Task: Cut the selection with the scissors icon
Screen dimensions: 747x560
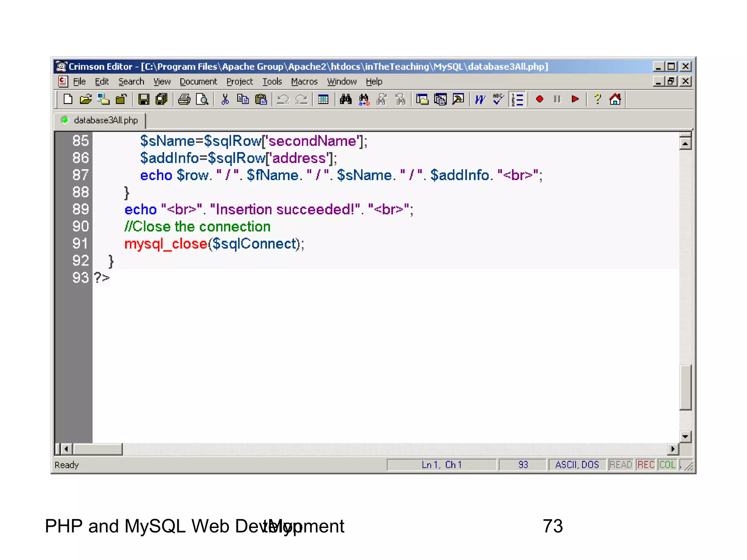Action: [225, 100]
